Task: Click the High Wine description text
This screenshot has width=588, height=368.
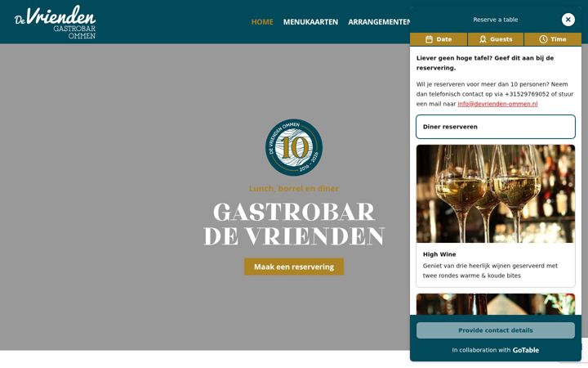Action: (x=490, y=271)
